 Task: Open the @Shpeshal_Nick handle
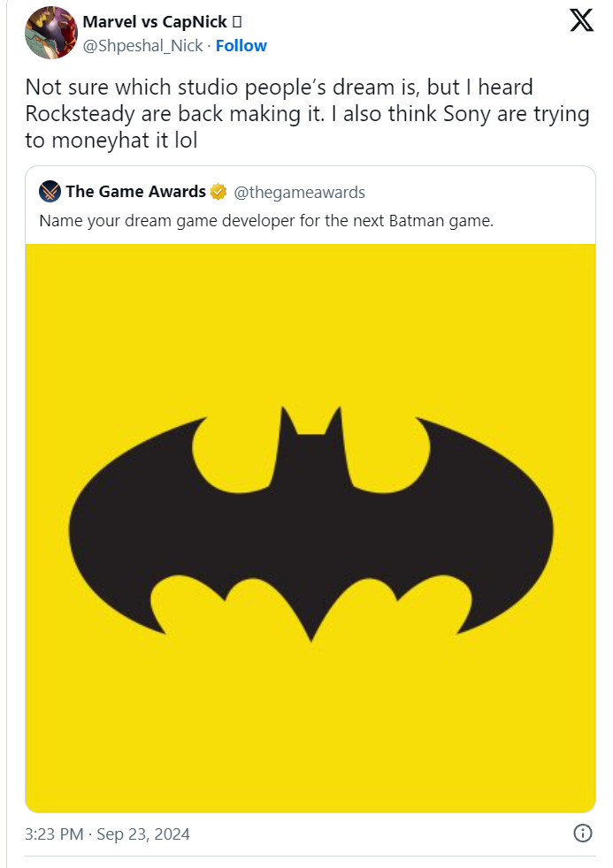pyautogui.click(x=142, y=45)
